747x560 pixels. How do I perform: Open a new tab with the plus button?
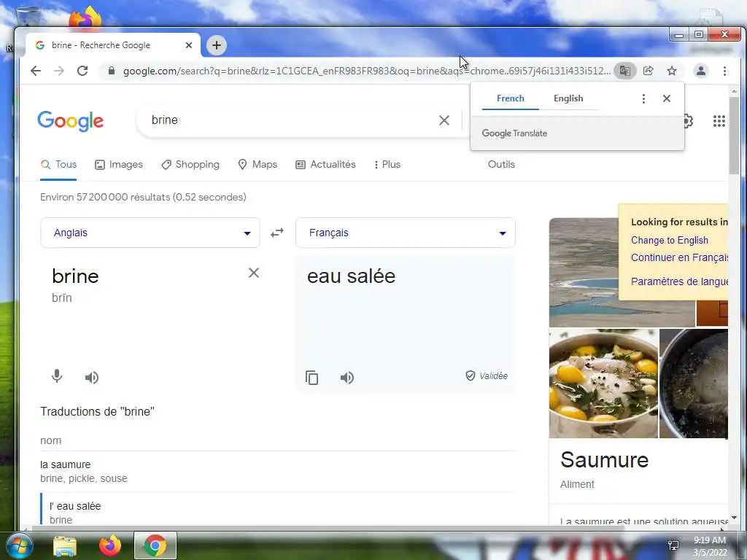coord(216,45)
